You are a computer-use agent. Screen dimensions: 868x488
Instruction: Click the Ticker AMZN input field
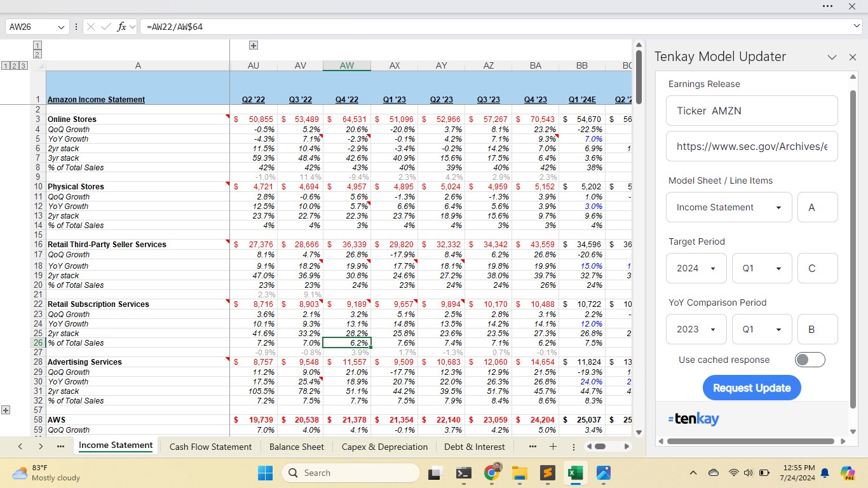tap(752, 111)
